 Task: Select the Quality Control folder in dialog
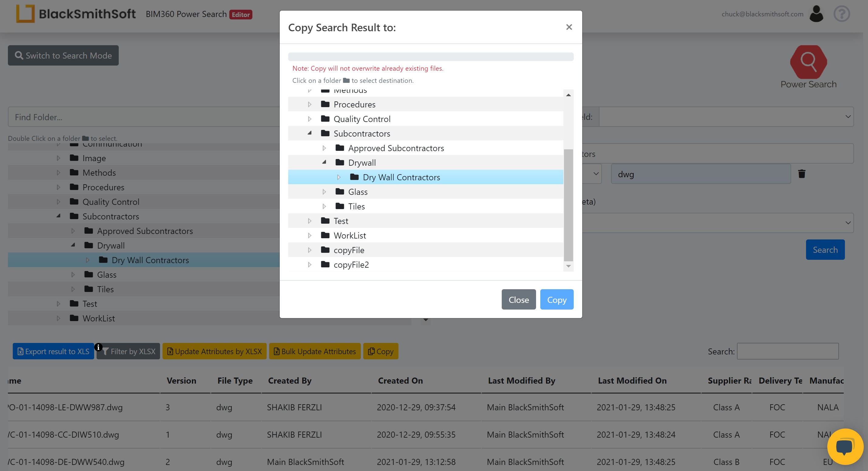361,119
